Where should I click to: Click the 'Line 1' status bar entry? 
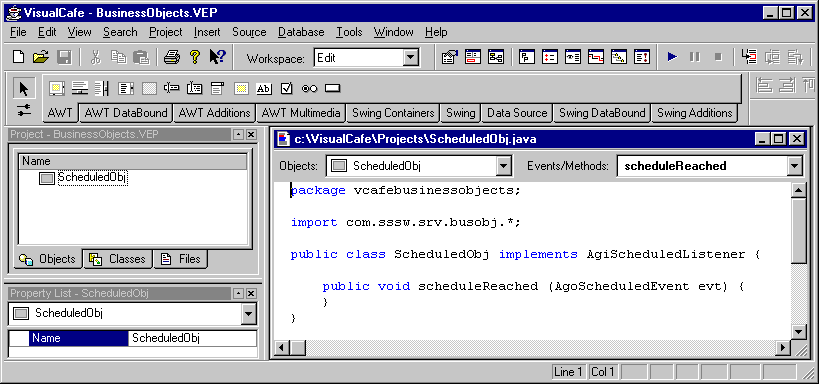tap(569, 372)
